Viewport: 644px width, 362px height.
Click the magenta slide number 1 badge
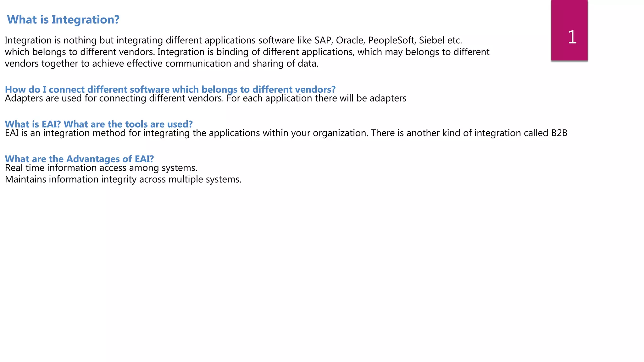point(569,31)
